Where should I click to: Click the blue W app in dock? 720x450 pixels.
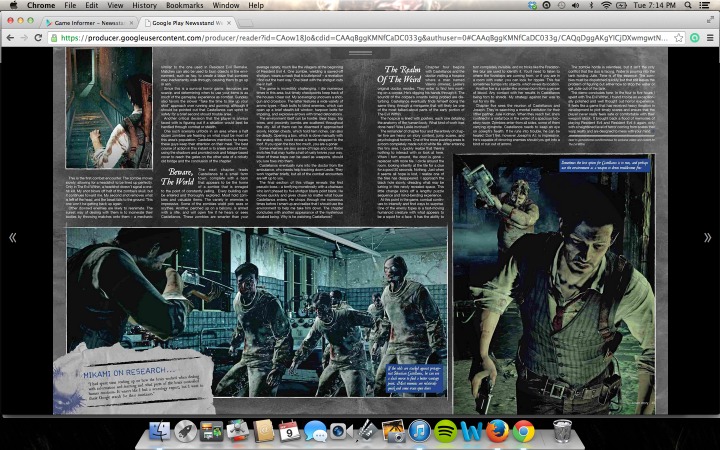point(471,432)
